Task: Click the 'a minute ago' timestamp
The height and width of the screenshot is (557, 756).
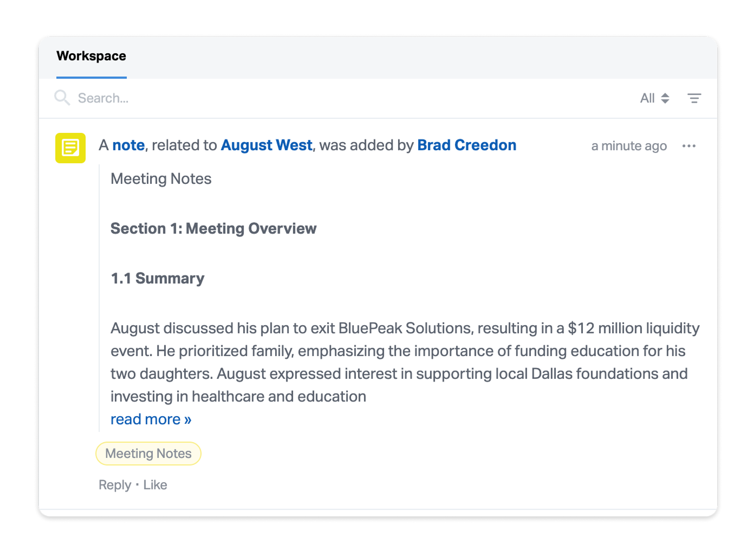Action: tap(629, 146)
